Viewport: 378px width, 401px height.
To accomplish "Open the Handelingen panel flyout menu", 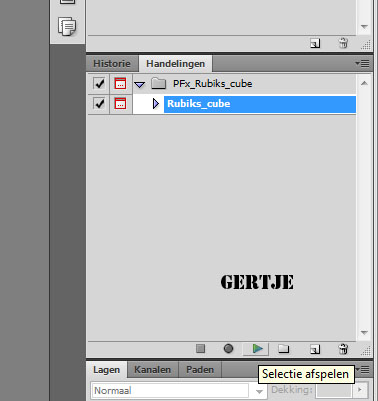I will click(x=362, y=63).
